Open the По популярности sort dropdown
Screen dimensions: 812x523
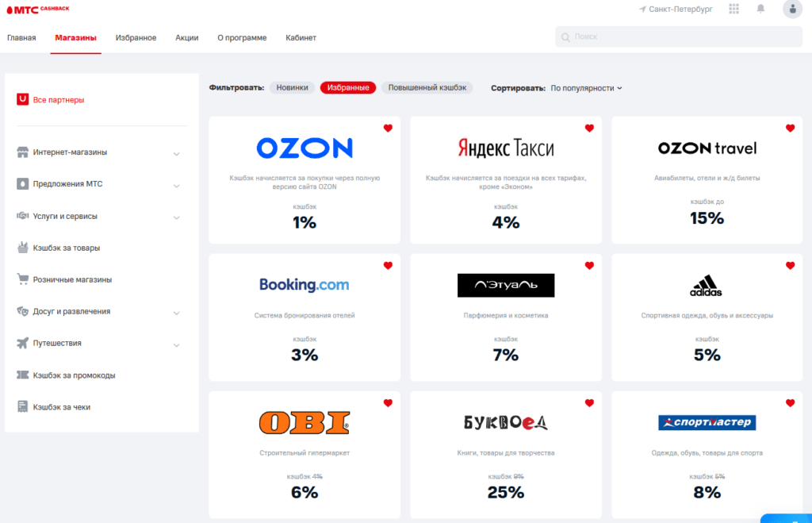[586, 88]
